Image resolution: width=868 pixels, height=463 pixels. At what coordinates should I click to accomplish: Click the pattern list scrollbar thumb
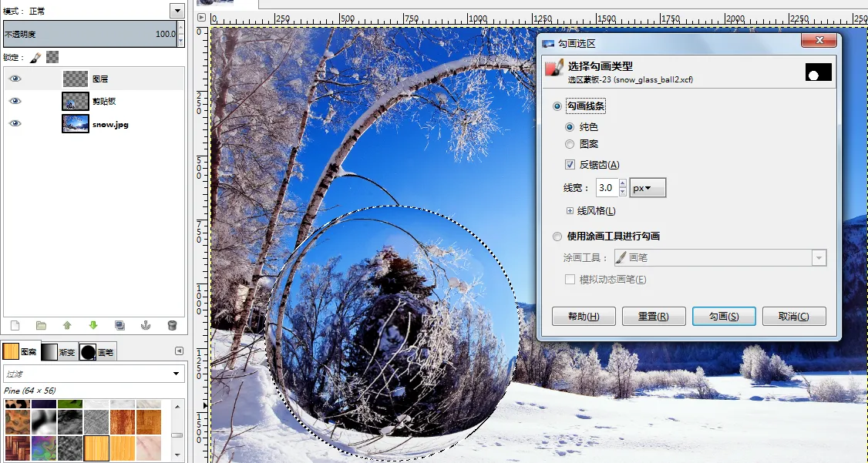click(177, 435)
